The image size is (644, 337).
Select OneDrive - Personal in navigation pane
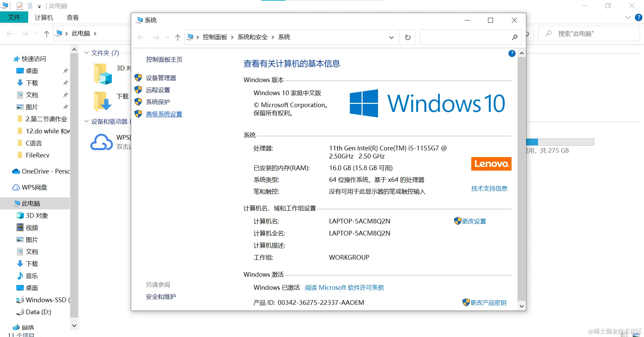click(46, 172)
